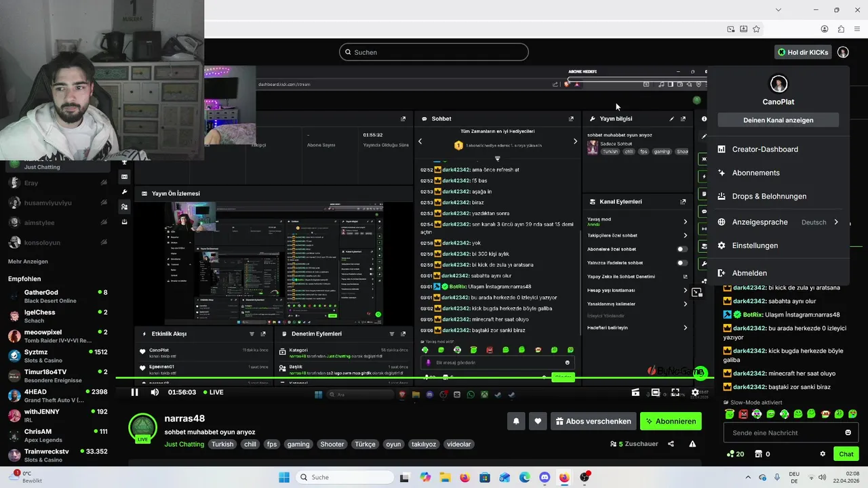This screenshot has height=488, width=868.
Task: Click the bell notification button for narras48
Action: 516,421
